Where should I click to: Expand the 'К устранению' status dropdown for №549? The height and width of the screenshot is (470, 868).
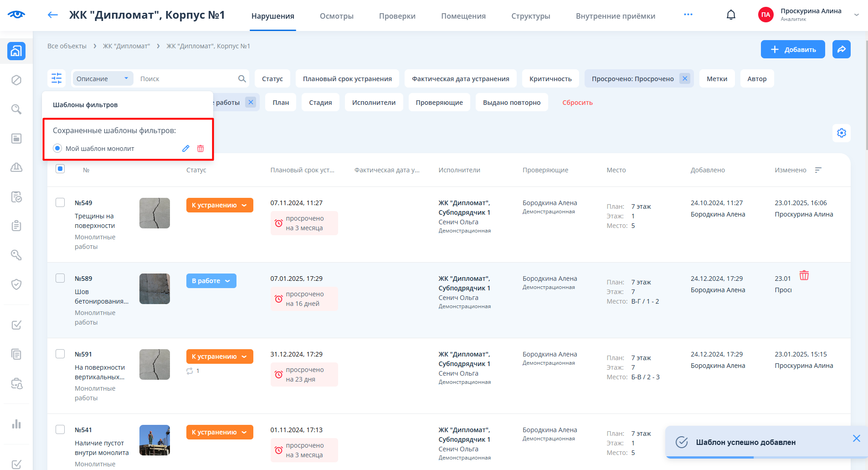click(219, 205)
